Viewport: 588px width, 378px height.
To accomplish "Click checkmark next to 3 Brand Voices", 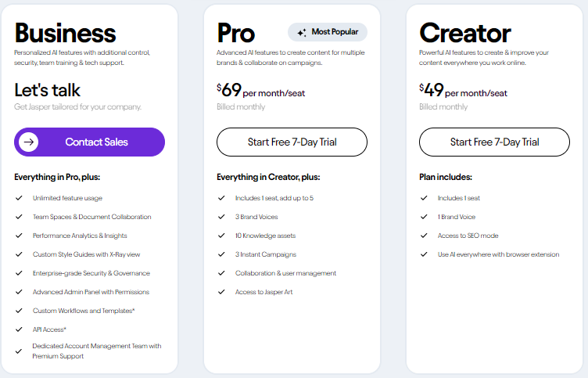I will pos(220,217).
